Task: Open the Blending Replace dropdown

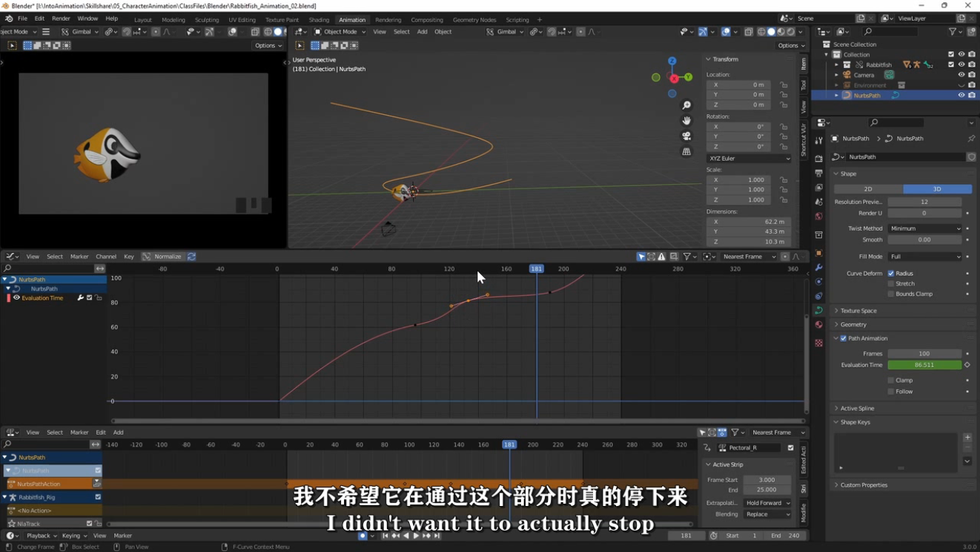Action: pyautogui.click(x=767, y=514)
